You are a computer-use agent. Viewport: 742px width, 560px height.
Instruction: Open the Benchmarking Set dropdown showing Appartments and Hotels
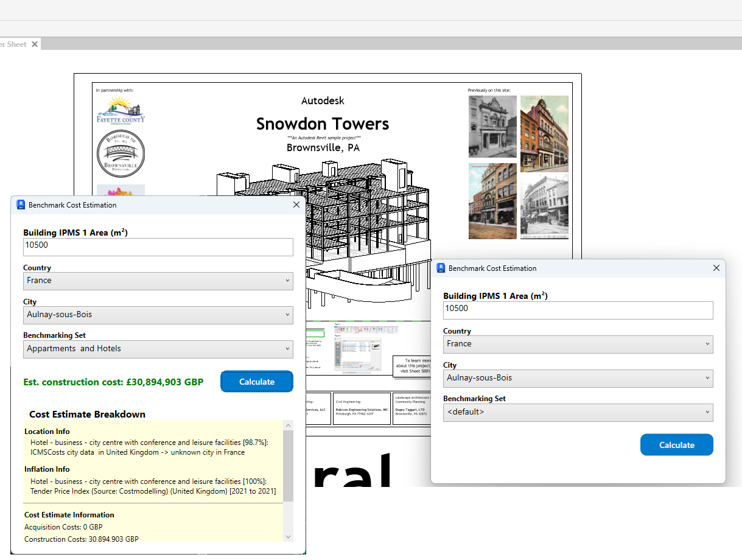pyautogui.click(x=158, y=349)
